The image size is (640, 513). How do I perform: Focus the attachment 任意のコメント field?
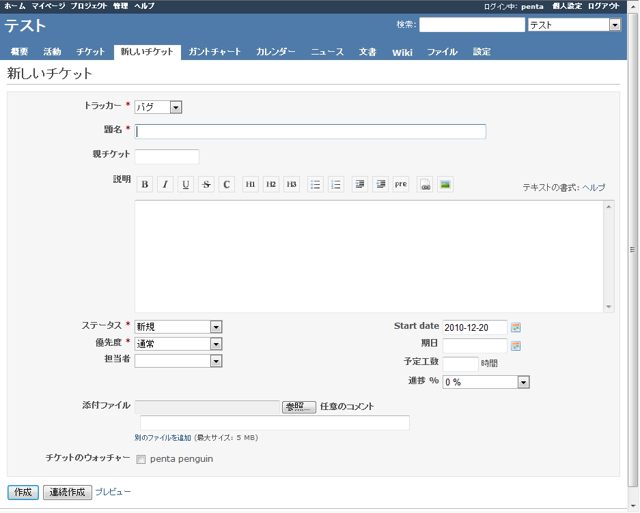click(x=275, y=423)
